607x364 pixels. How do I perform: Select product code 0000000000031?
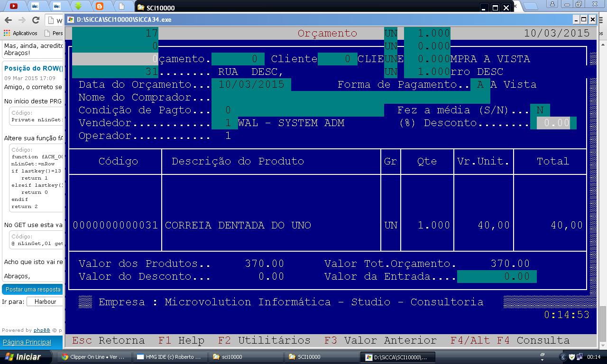point(115,225)
